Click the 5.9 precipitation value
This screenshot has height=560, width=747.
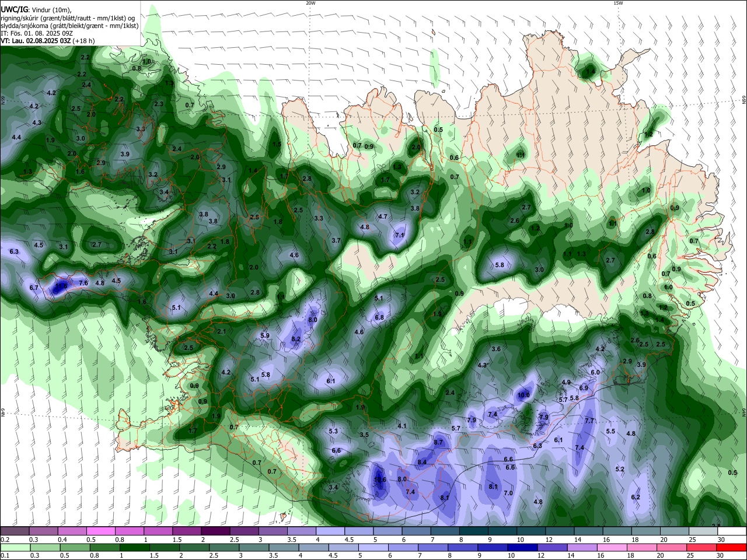click(x=265, y=335)
